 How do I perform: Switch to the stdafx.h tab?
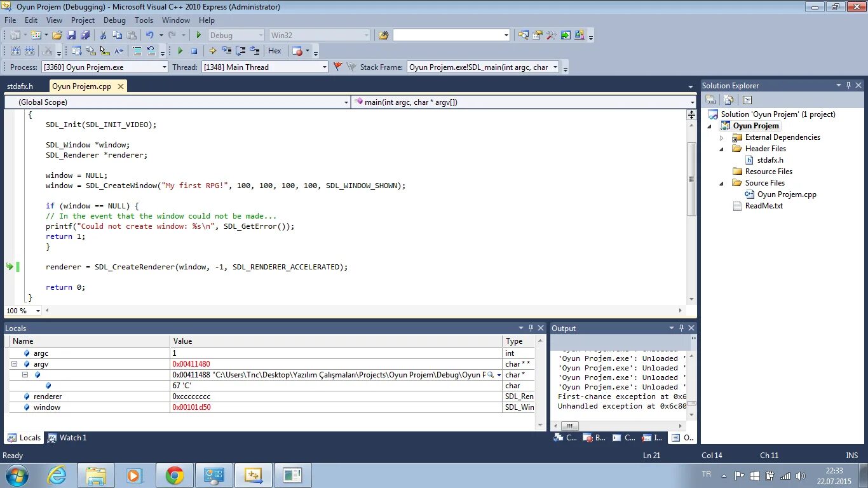[x=20, y=86]
